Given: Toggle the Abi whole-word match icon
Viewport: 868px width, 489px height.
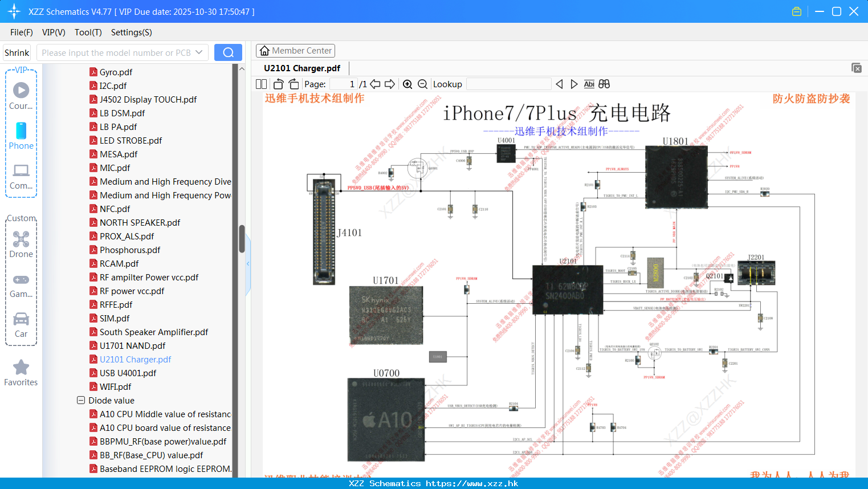Looking at the screenshot, I should [x=589, y=84].
